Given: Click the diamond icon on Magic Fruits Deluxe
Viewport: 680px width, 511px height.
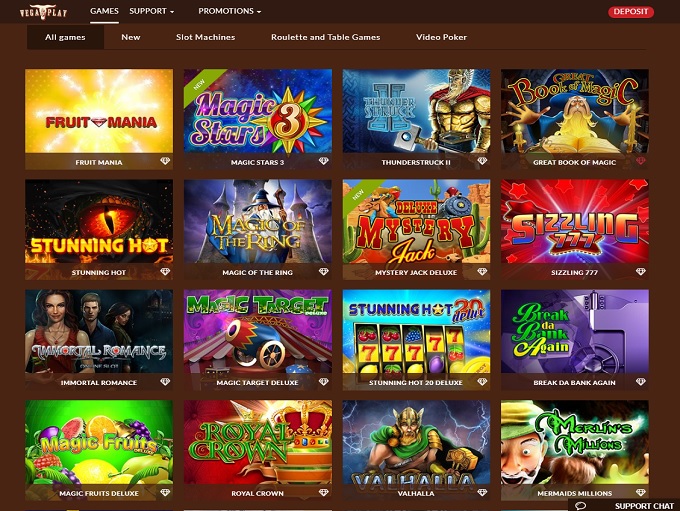Looking at the screenshot, I should 165,492.
